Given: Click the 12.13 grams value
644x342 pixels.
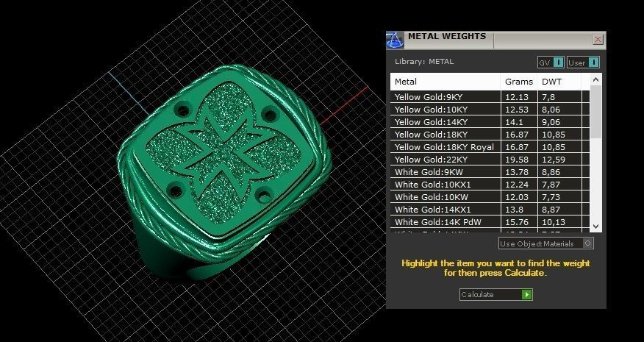Looking at the screenshot, I should pyautogui.click(x=517, y=97).
